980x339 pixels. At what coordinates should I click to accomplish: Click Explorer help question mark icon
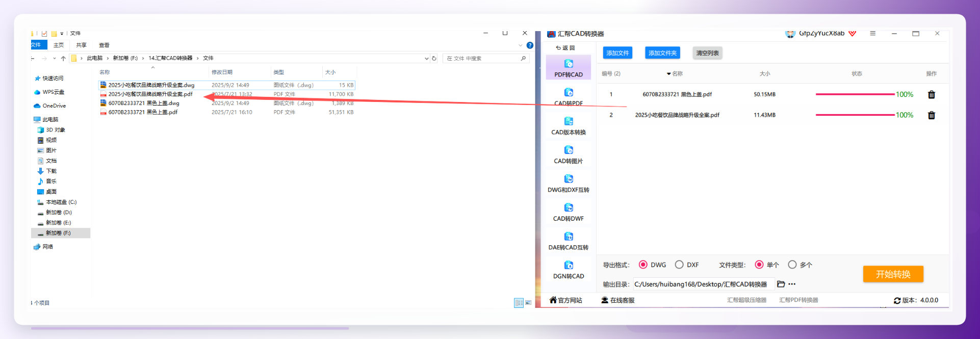click(530, 45)
